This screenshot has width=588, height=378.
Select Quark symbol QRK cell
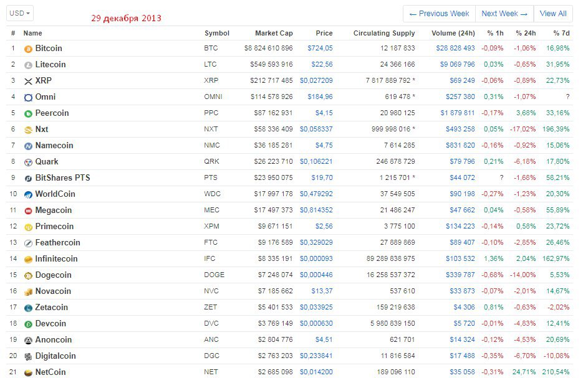[211, 161]
